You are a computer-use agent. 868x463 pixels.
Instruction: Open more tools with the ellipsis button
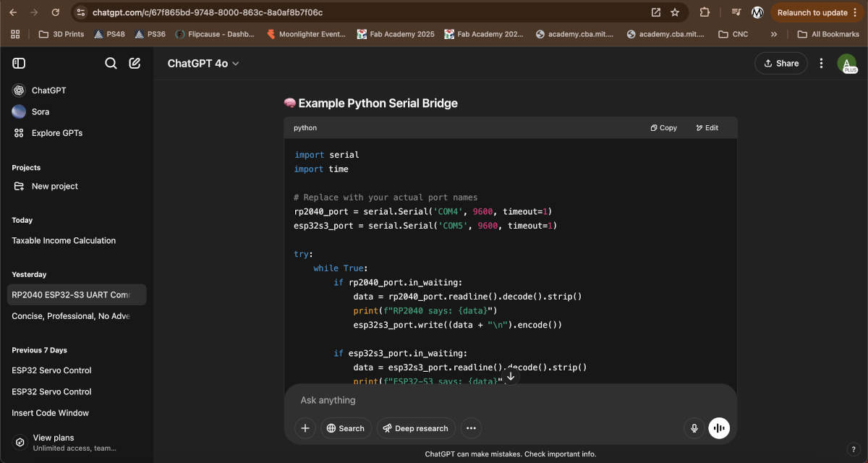[471, 428]
